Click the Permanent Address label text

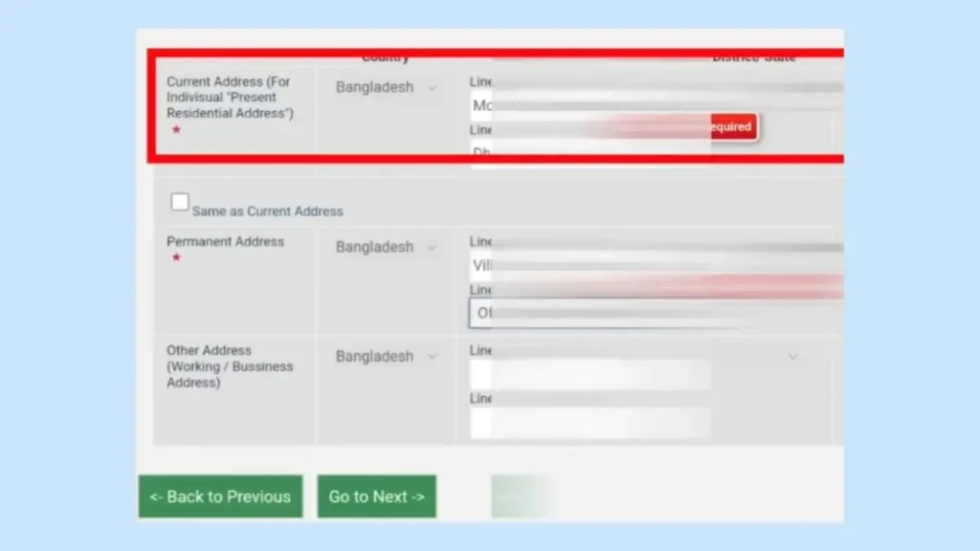(x=225, y=242)
